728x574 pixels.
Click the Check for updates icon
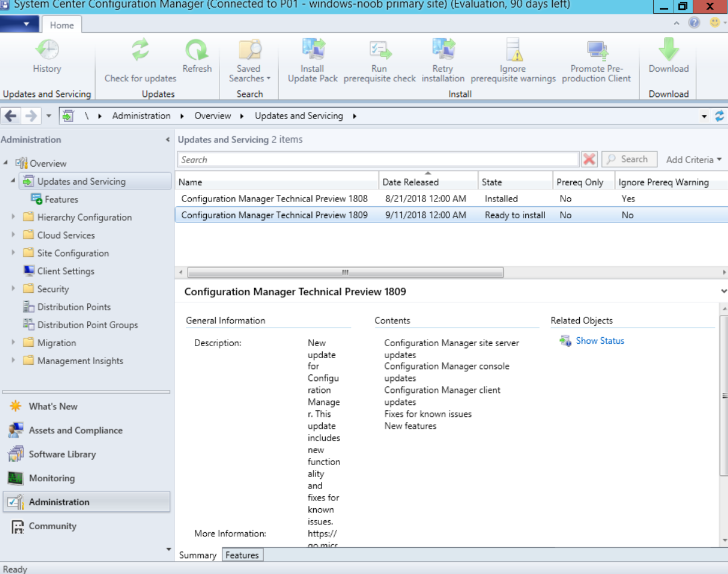point(140,50)
